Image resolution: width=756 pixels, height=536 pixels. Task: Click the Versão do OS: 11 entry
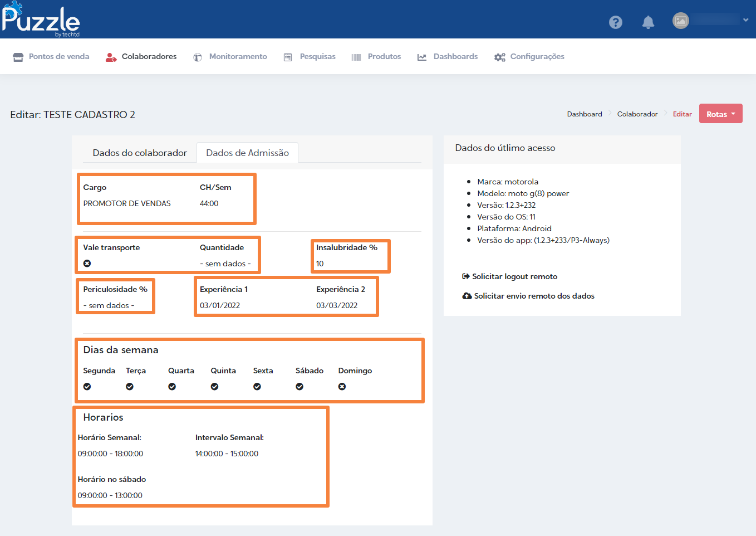tap(506, 217)
